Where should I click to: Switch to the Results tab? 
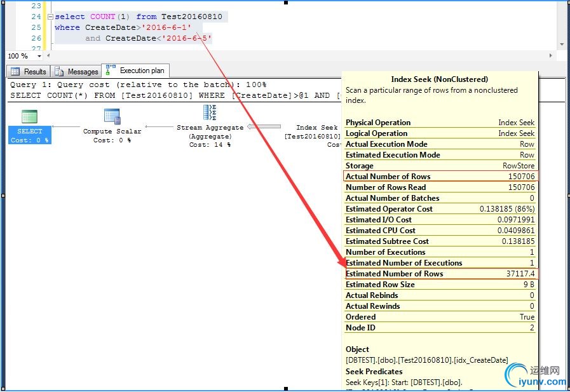pyautogui.click(x=29, y=71)
